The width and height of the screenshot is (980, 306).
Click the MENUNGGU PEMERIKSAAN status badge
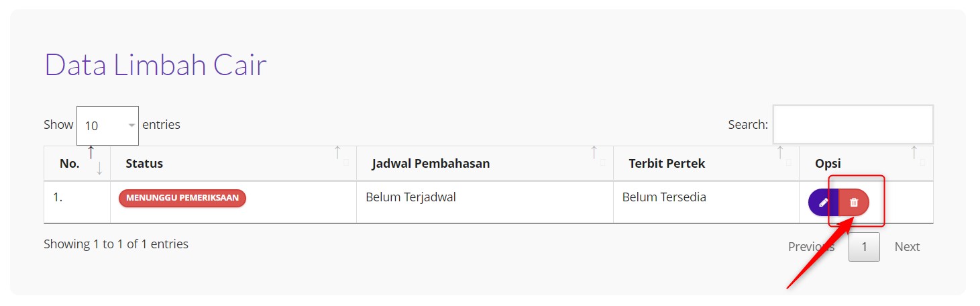182,198
